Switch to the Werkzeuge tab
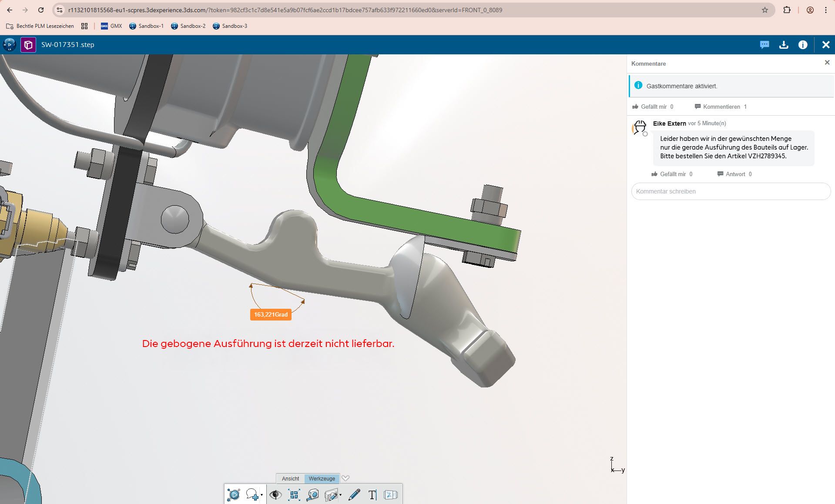835x504 pixels. (x=322, y=478)
